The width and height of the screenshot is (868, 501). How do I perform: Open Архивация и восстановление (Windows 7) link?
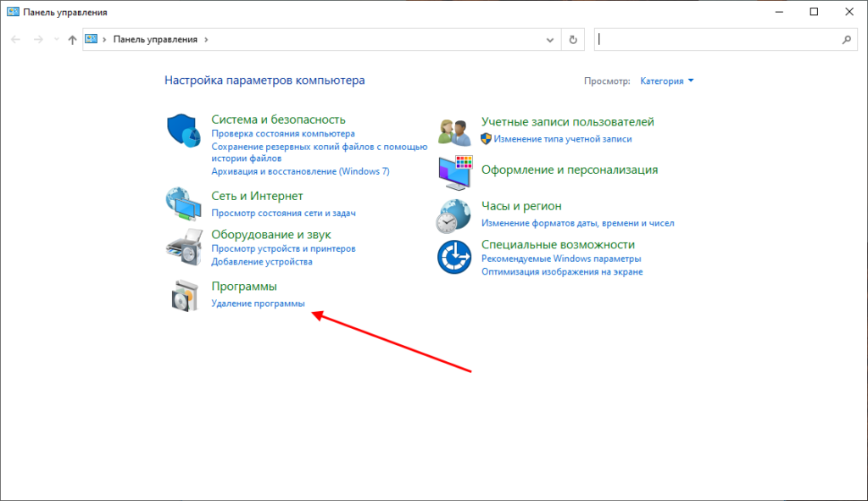(x=300, y=170)
